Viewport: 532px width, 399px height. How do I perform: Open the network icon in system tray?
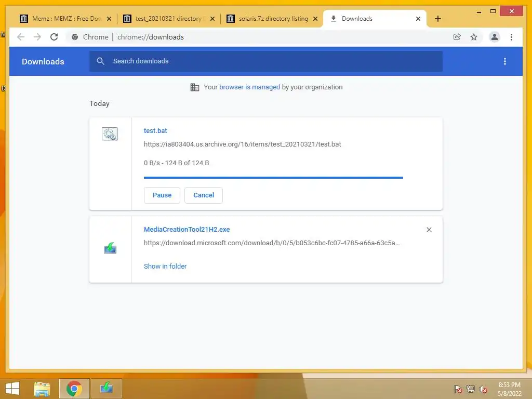coord(471,389)
